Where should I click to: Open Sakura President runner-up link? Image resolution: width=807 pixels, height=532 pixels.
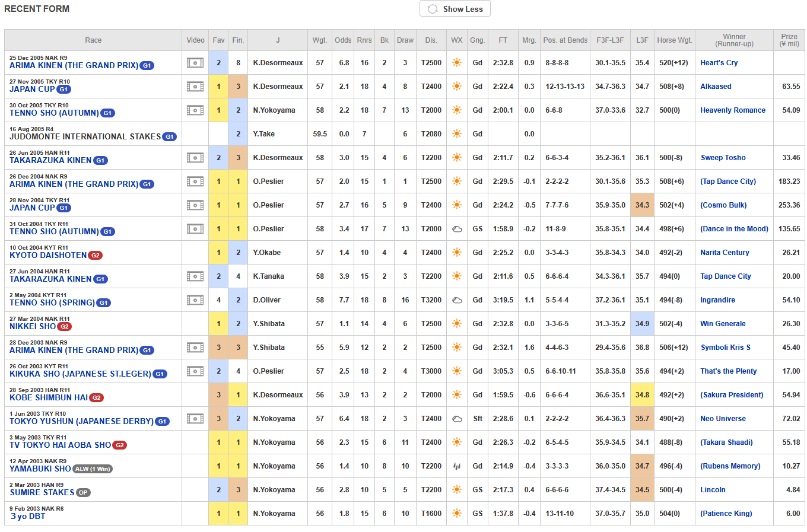click(732, 395)
